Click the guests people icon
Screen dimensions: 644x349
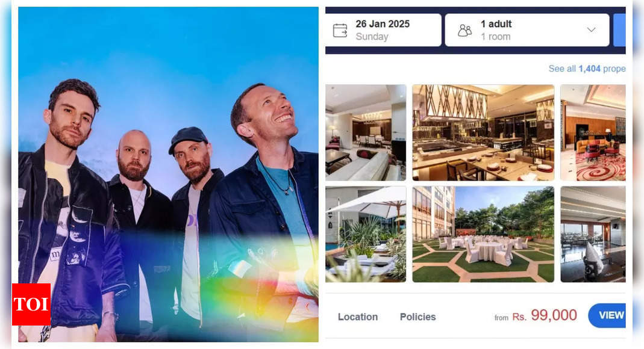pos(464,30)
